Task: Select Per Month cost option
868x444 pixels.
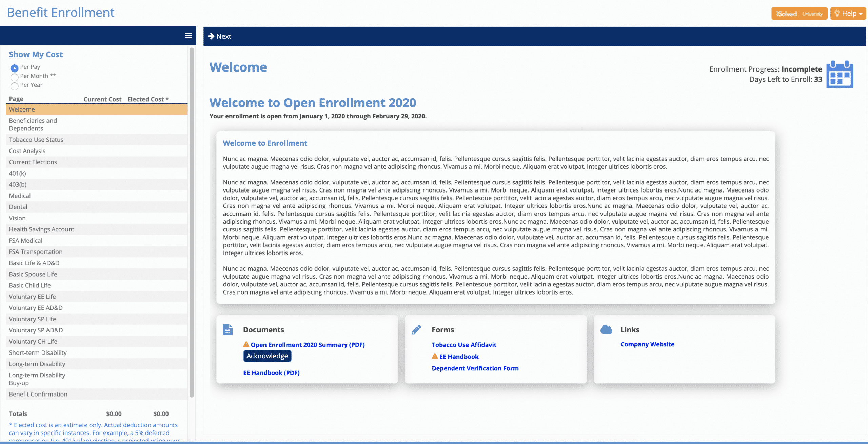Action: coord(14,77)
